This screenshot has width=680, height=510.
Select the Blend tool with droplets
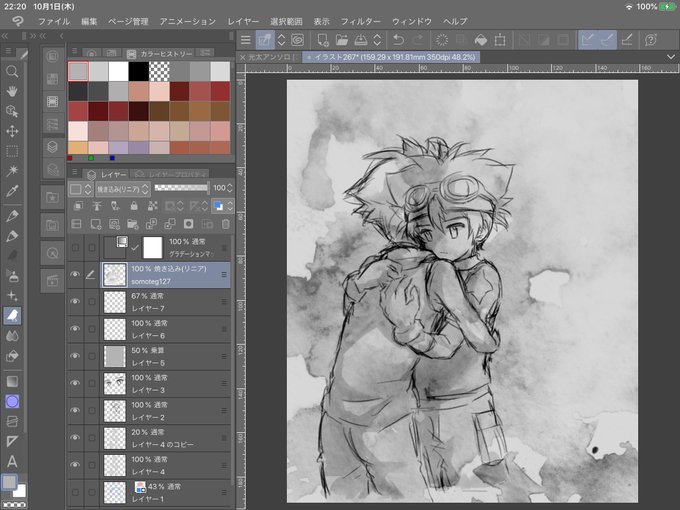[12, 336]
